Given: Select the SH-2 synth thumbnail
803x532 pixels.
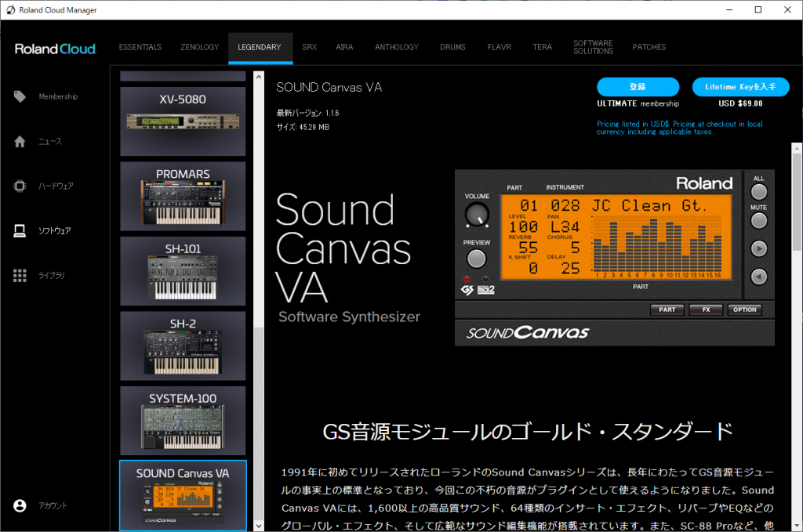Looking at the screenshot, I should tap(183, 346).
